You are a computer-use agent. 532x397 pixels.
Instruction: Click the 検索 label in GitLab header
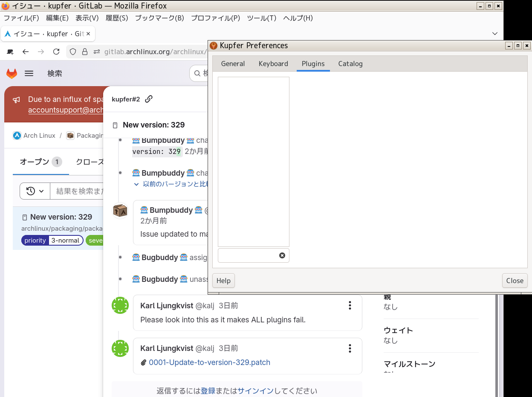coord(55,73)
